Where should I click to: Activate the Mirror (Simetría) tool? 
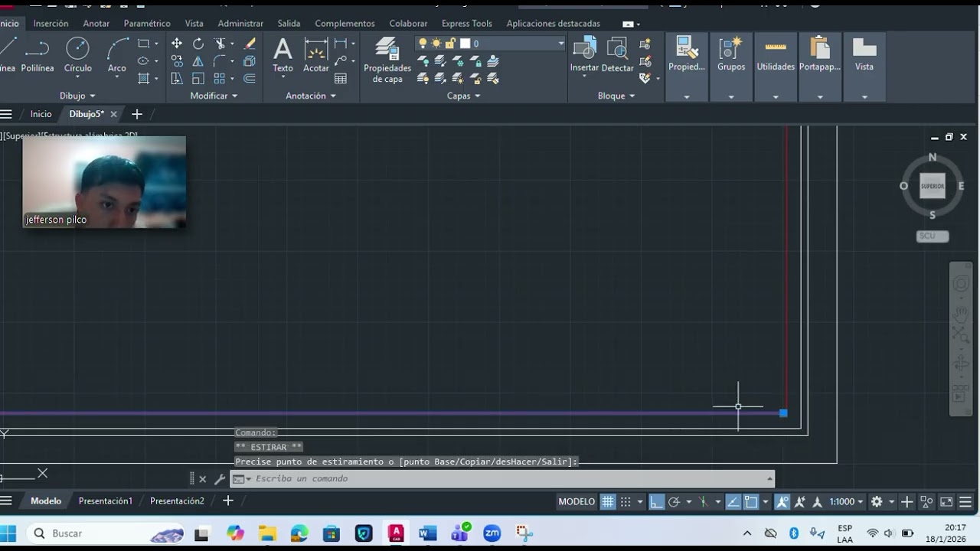point(198,61)
